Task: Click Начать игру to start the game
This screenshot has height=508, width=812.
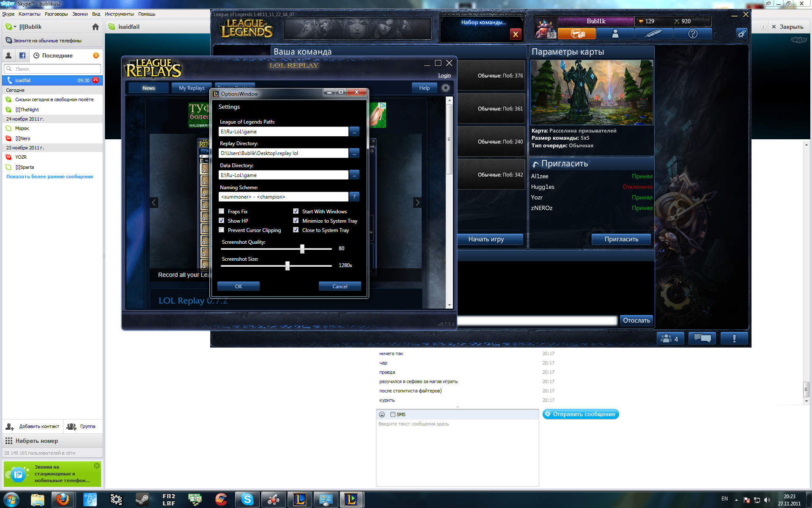Action: pos(490,239)
